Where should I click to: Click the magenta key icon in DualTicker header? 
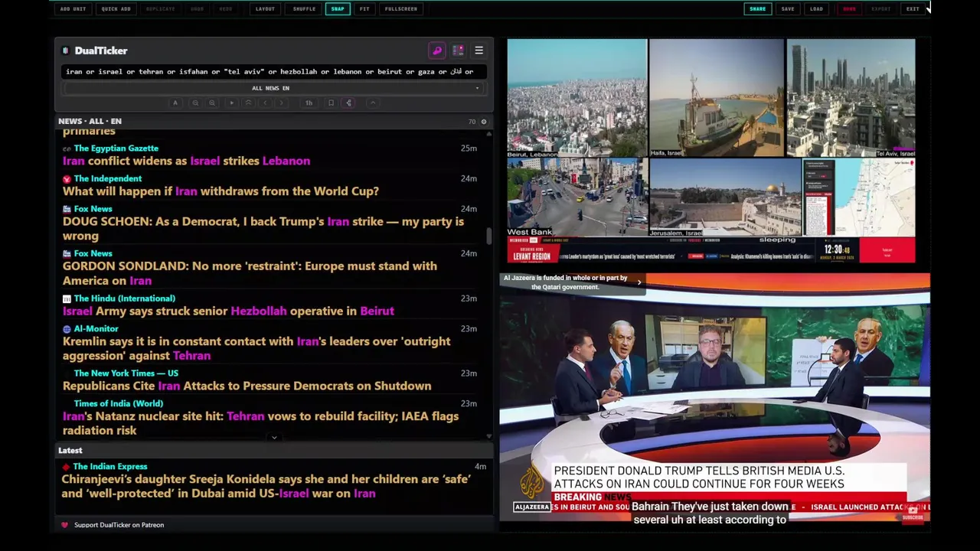point(437,51)
